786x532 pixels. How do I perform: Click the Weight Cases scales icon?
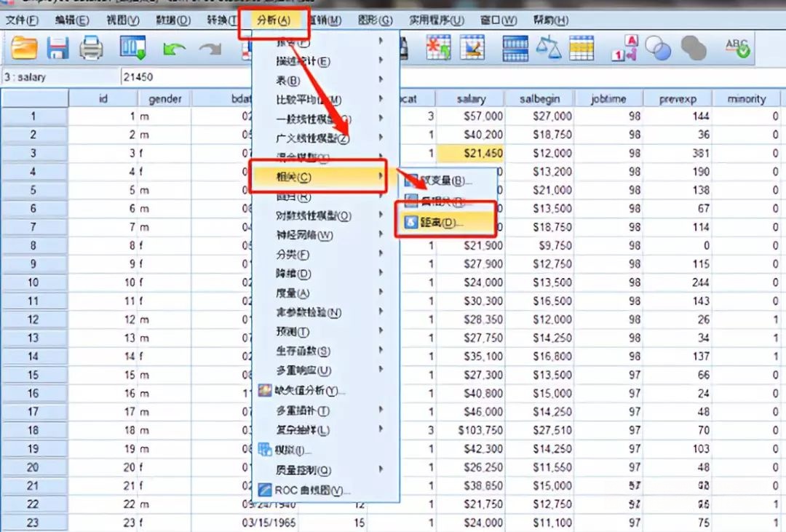tap(549, 47)
